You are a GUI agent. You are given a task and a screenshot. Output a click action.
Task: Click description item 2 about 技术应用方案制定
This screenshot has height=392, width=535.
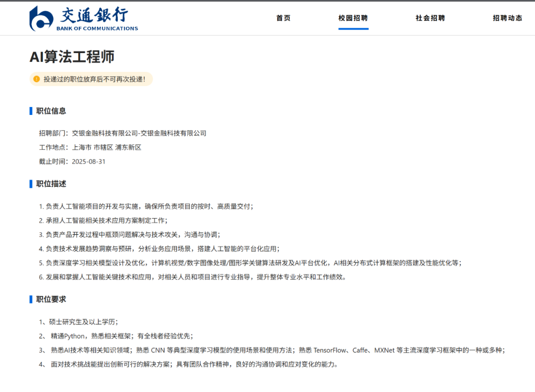click(x=103, y=221)
